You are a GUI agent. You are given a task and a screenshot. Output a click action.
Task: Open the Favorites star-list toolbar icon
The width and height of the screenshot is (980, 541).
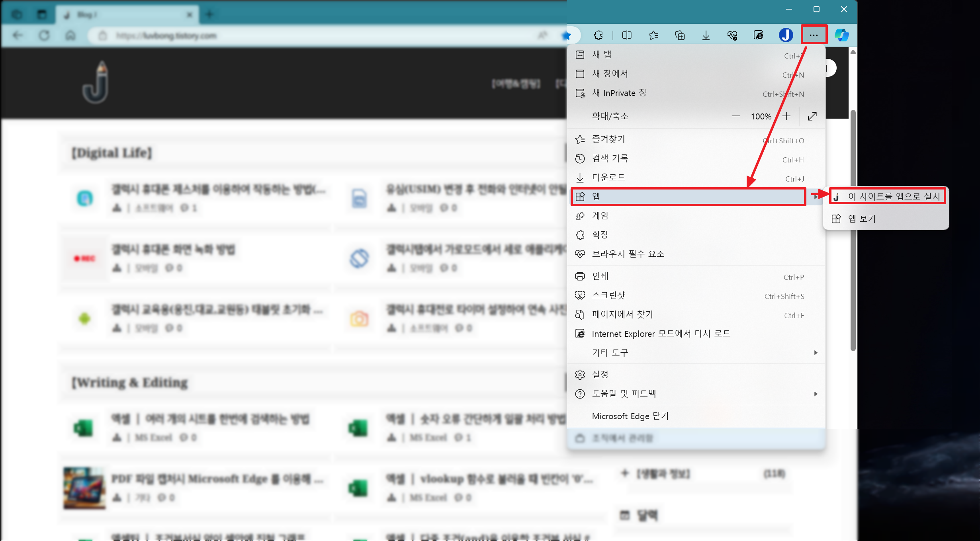pos(653,35)
